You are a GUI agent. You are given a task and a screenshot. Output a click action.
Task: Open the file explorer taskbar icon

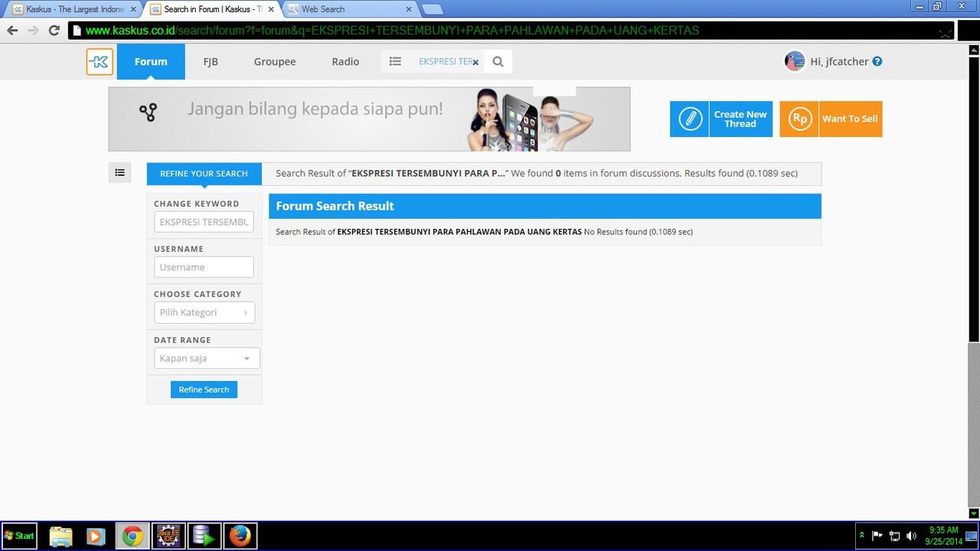click(x=60, y=536)
